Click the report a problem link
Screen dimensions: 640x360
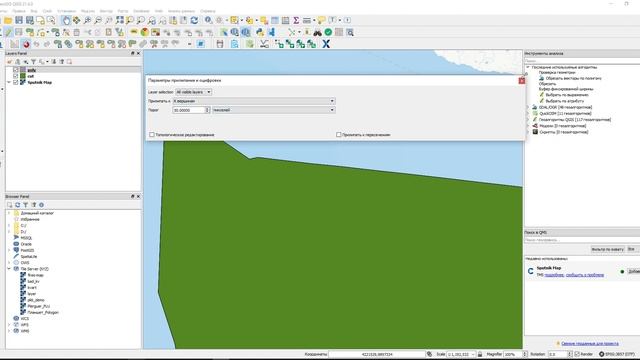pos(584,275)
